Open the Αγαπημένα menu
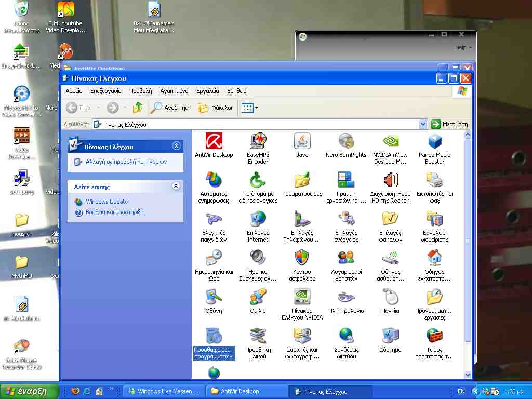 pos(174,91)
